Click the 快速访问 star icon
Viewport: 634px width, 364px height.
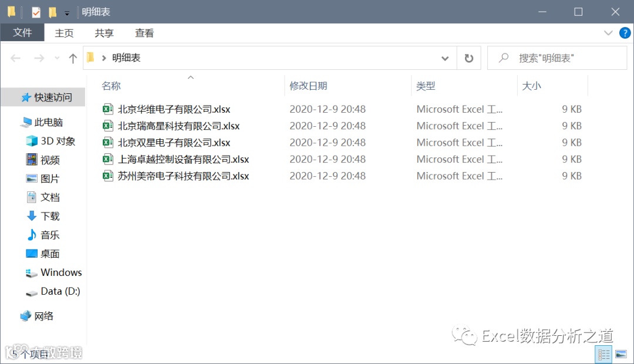(26, 97)
